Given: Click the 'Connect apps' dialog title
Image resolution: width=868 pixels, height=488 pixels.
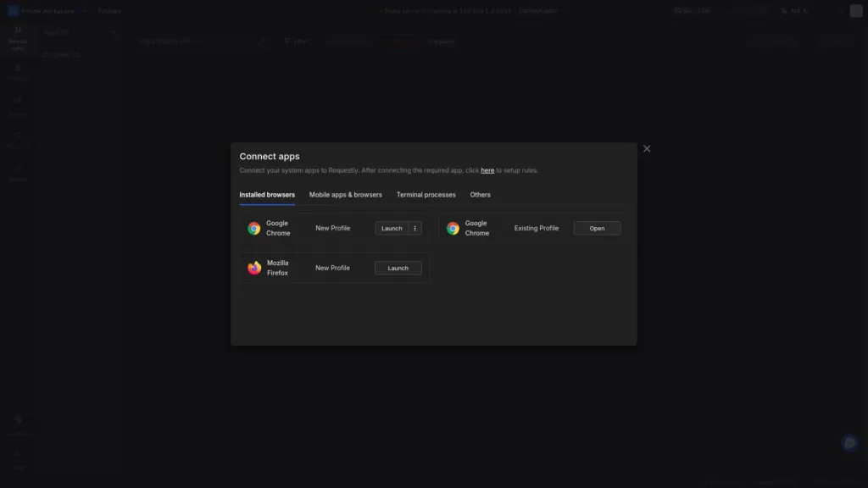Looking at the screenshot, I should point(269,157).
